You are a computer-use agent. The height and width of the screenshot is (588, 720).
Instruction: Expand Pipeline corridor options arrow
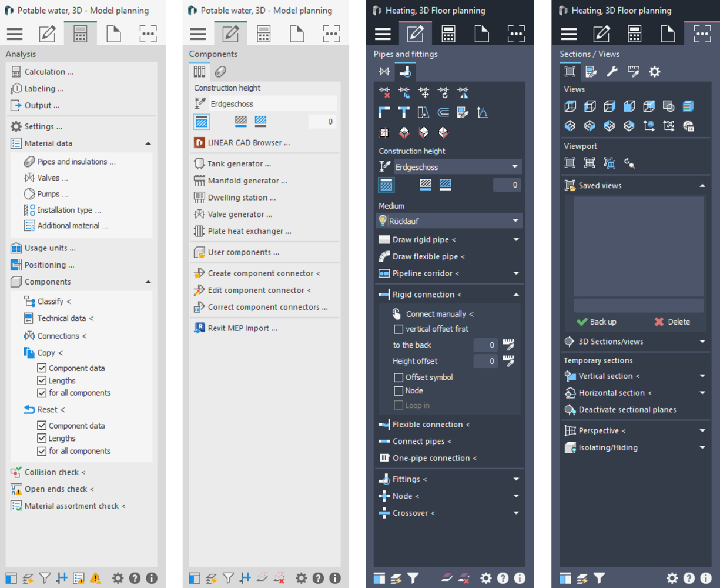coord(516,273)
